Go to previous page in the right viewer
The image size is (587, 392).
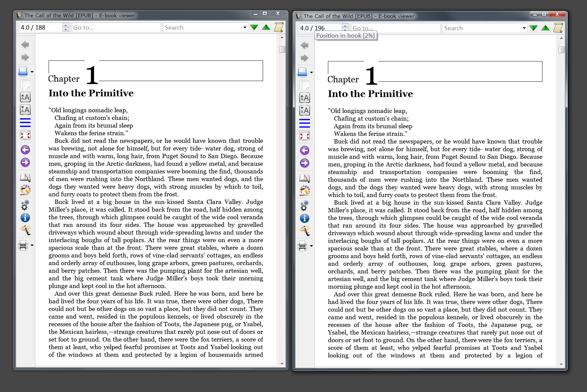coord(305,150)
